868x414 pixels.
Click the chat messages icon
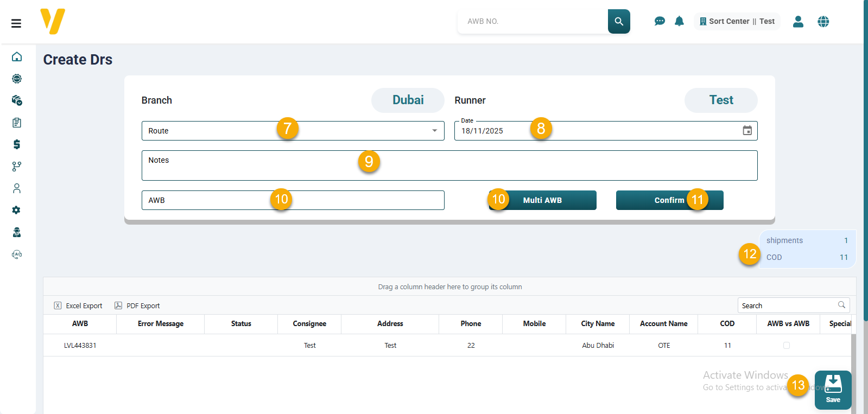[x=660, y=21]
